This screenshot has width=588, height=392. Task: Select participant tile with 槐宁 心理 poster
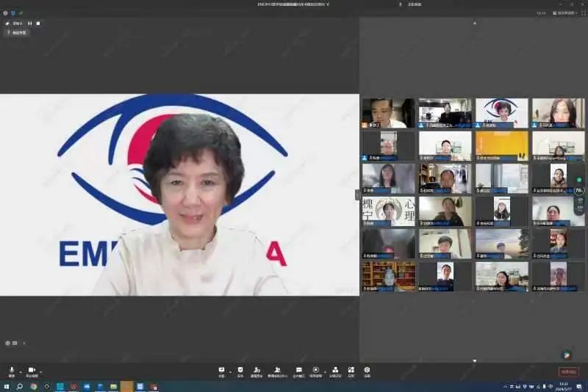tap(389, 211)
